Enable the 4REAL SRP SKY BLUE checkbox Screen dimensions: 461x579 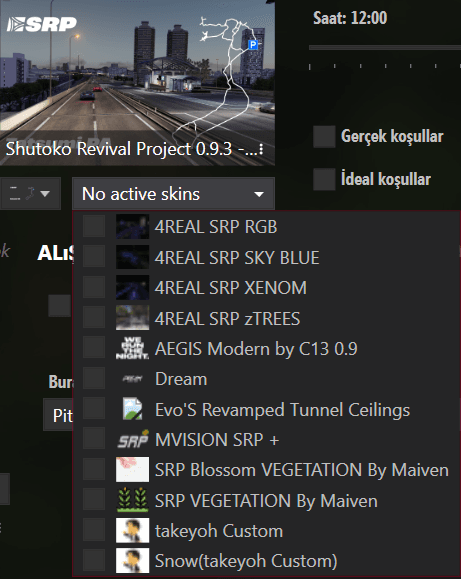94,257
